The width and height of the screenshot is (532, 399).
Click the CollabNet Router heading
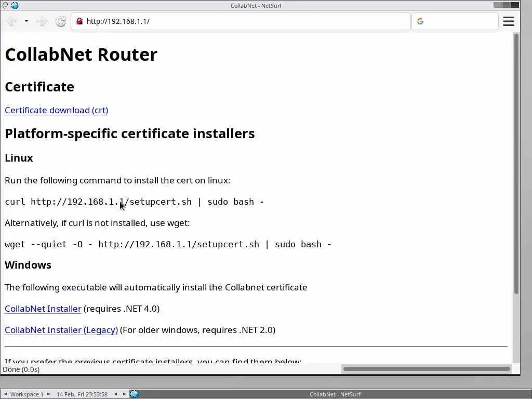click(x=81, y=55)
